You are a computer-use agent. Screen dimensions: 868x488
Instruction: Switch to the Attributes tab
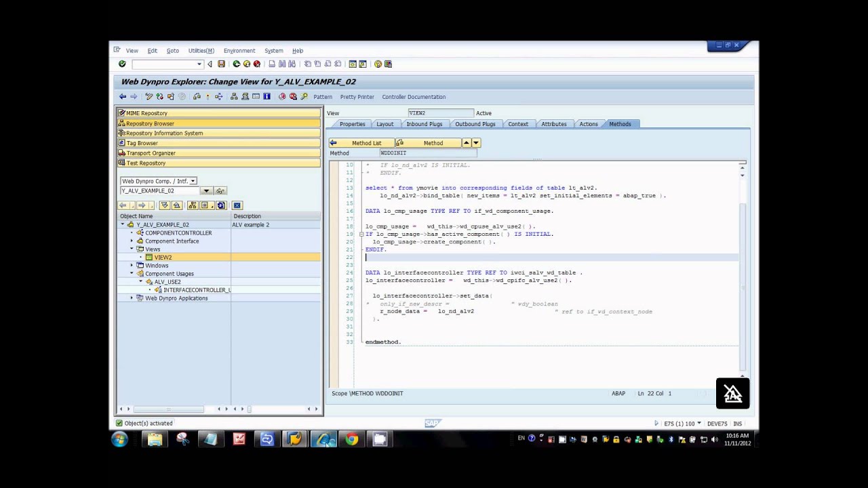point(553,124)
